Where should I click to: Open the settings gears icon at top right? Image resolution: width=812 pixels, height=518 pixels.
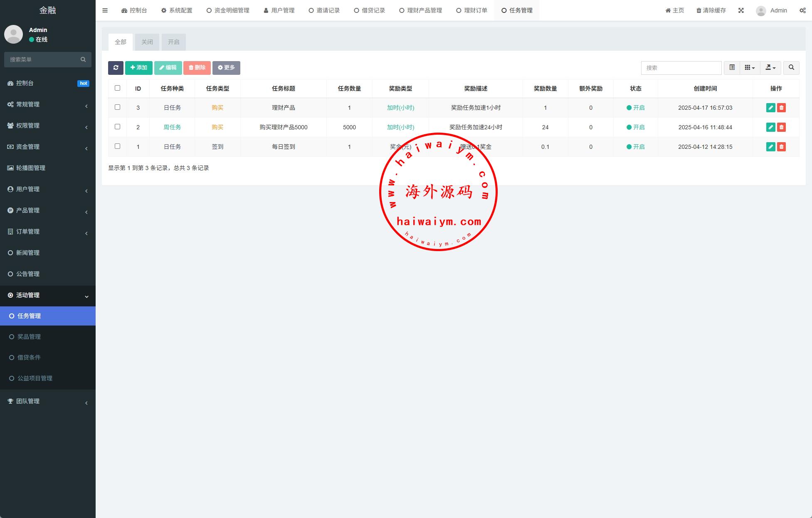[x=802, y=10]
